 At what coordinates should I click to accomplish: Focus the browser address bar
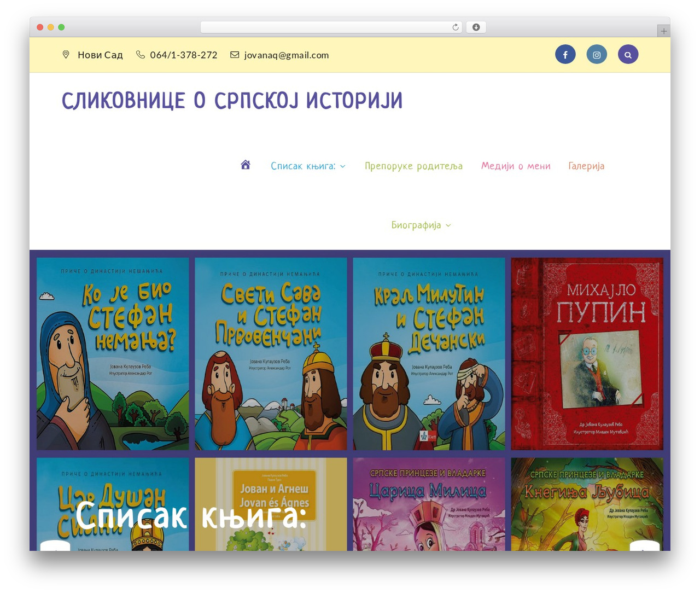[x=331, y=27]
